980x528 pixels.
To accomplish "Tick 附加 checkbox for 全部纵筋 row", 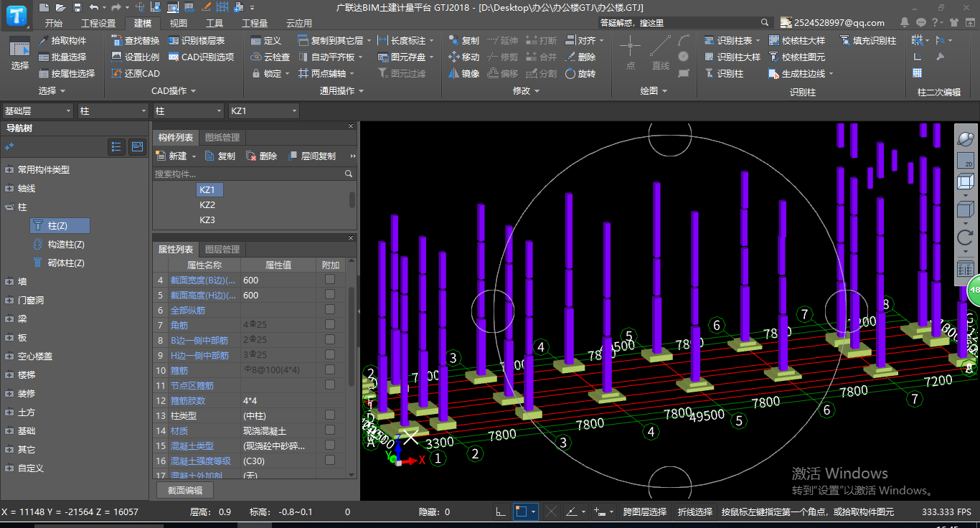I will (x=330, y=309).
